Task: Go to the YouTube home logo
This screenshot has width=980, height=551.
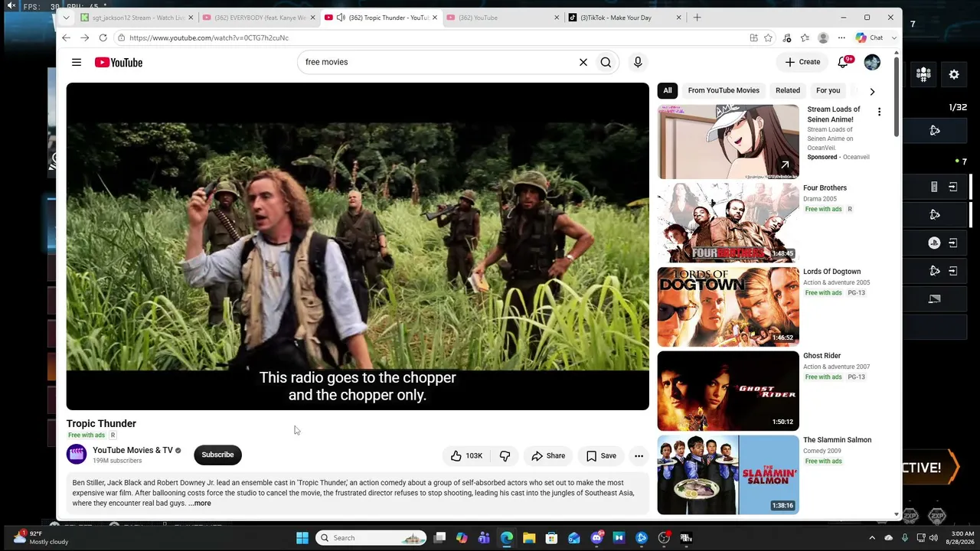Action: click(119, 62)
